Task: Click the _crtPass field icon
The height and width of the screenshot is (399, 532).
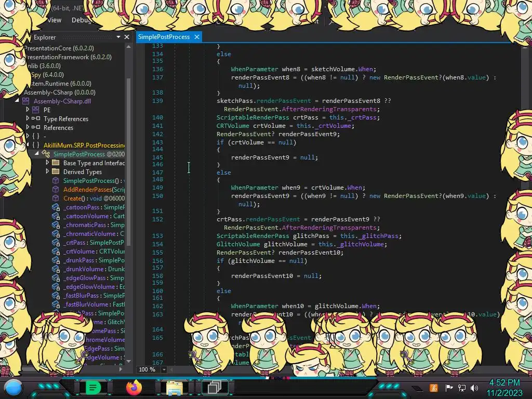Action: (56, 243)
